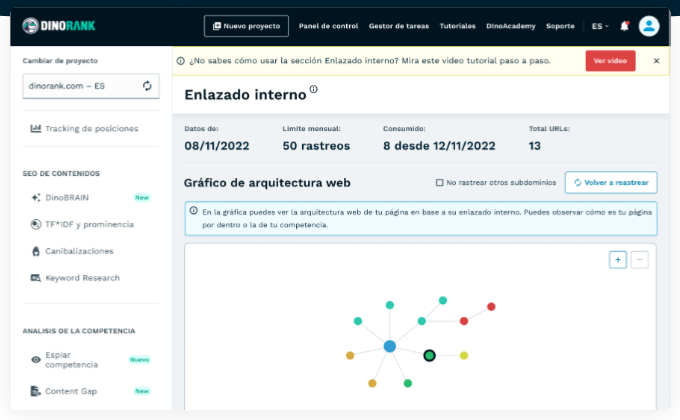Click Nuevo proyecto button
Screen dimensions: 680x420
(x=246, y=26)
